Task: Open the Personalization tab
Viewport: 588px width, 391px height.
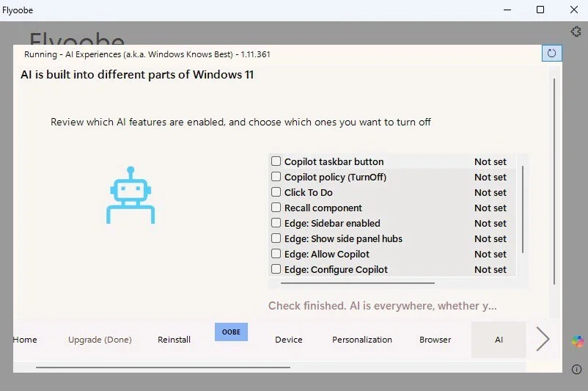Action: pyautogui.click(x=362, y=340)
